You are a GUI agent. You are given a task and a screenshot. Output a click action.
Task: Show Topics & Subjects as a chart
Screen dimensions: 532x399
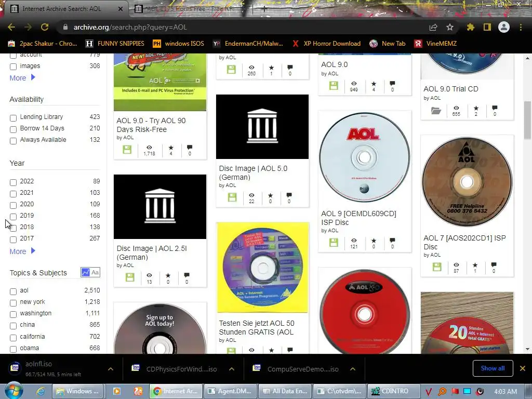(x=85, y=272)
